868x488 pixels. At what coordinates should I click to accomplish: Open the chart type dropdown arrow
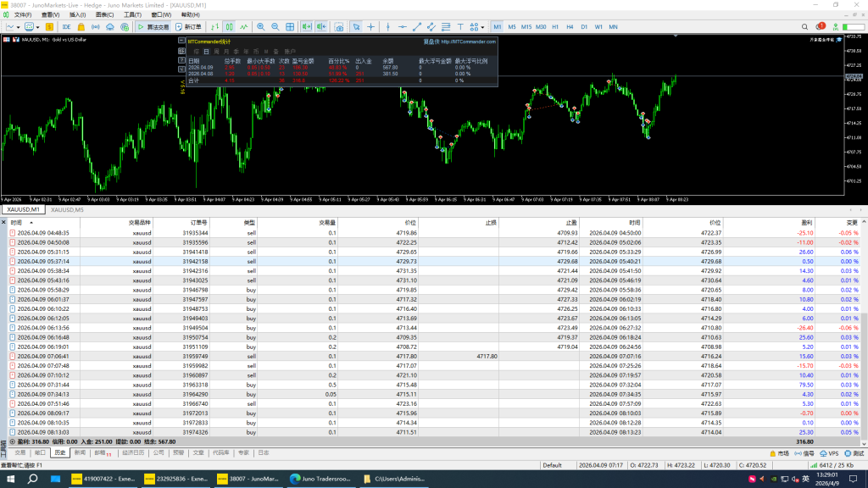click(x=20, y=27)
